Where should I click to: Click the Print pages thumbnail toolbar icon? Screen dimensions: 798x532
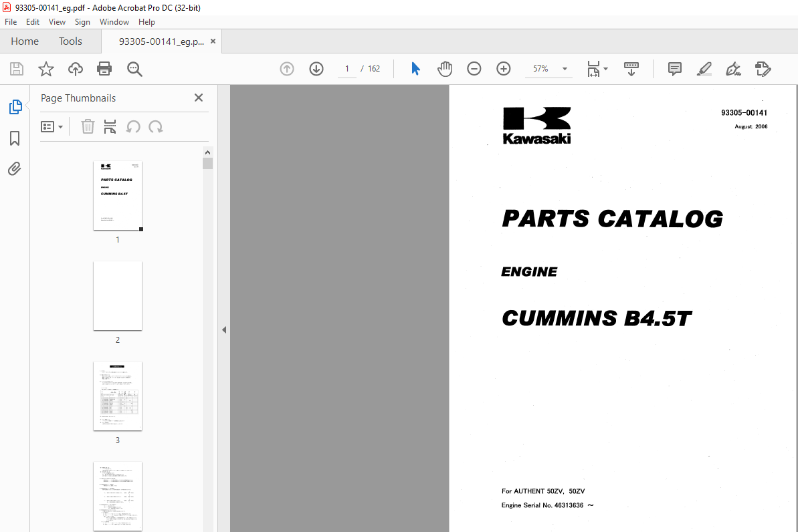pyautogui.click(x=110, y=126)
